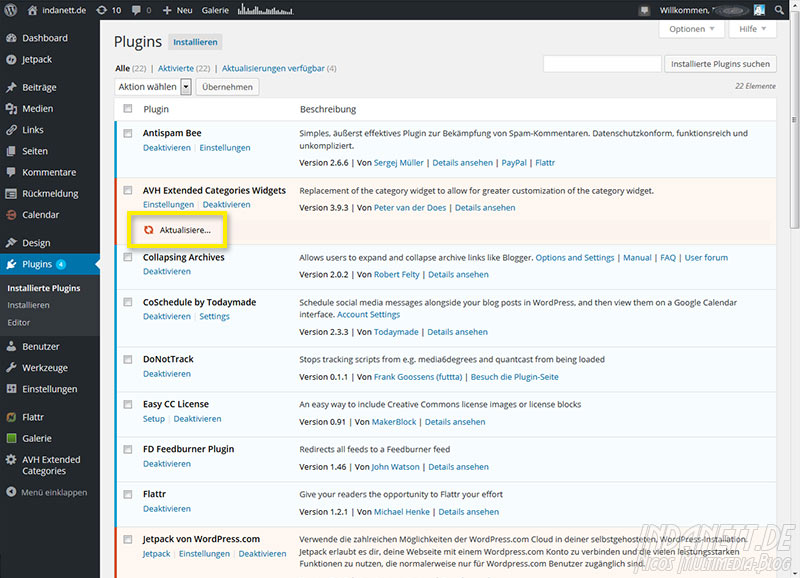Screen dimensions: 800x578
Task: Open Installieren submenu item in sidebar
Action: (x=29, y=305)
